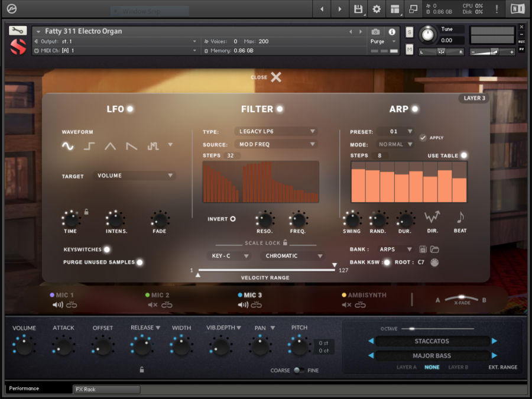The width and height of the screenshot is (532, 399).
Task: Open the MOD FREQ source dropdown
Action: (x=275, y=144)
